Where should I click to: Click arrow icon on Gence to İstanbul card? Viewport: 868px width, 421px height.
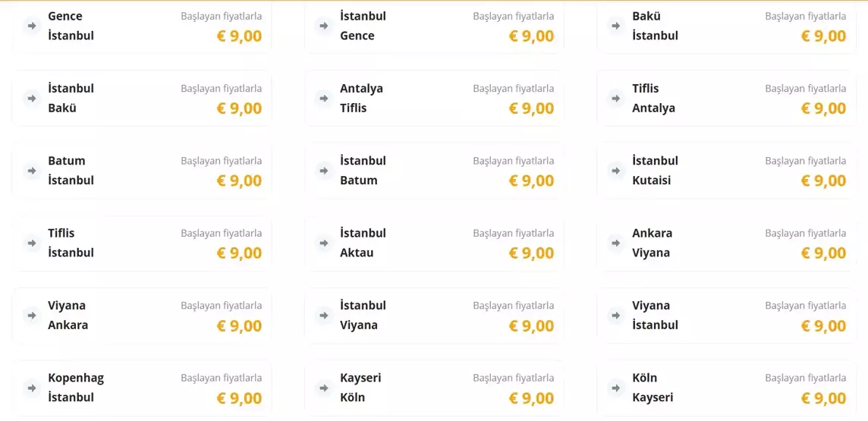click(x=32, y=26)
